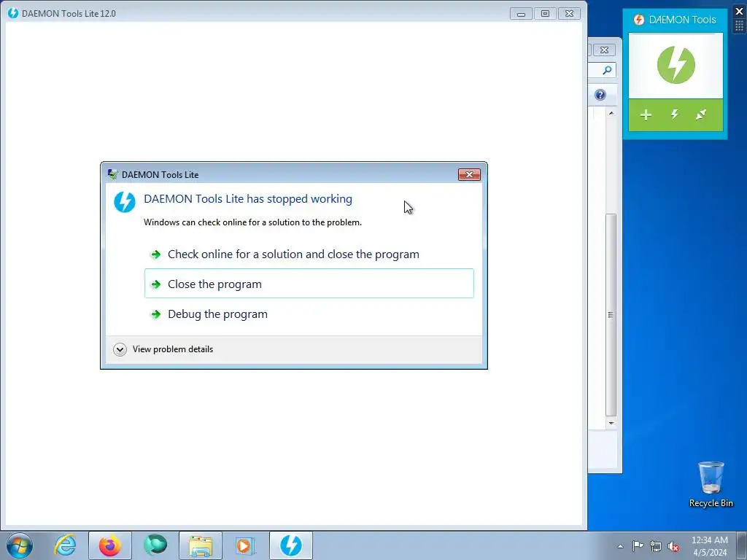
Task: Open Firefox from the taskbar
Action: coord(110,545)
